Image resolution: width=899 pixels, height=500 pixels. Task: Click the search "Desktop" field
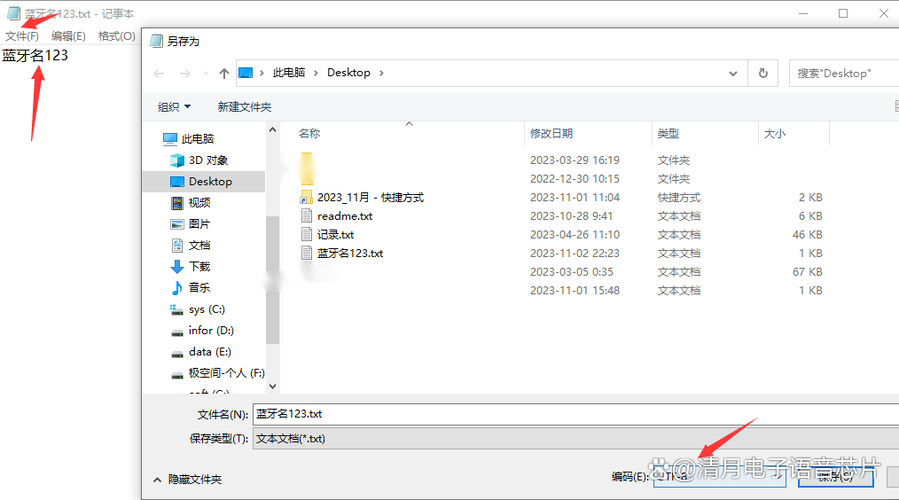tap(844, 73)
